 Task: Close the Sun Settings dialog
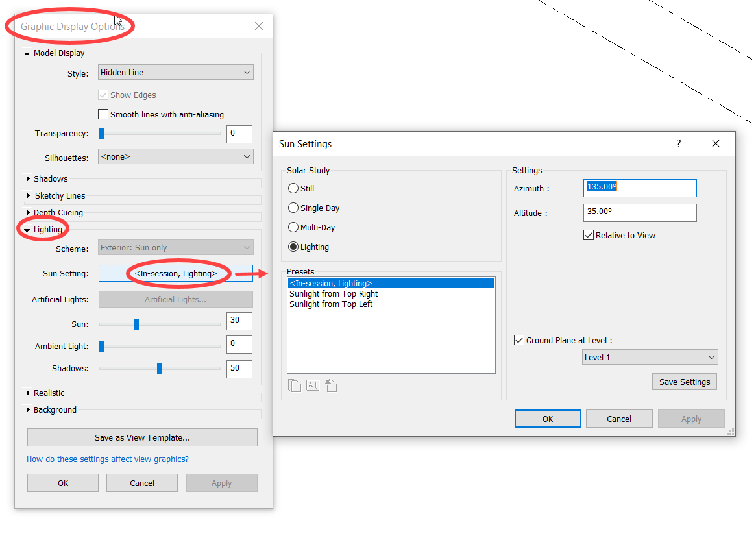point(716,143)
